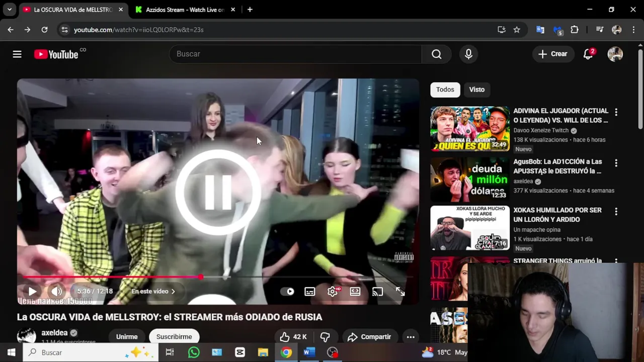The height and width of the screenshot is (362, 644).
Task: Seek using the red progress bar handle
Action: 201,277
